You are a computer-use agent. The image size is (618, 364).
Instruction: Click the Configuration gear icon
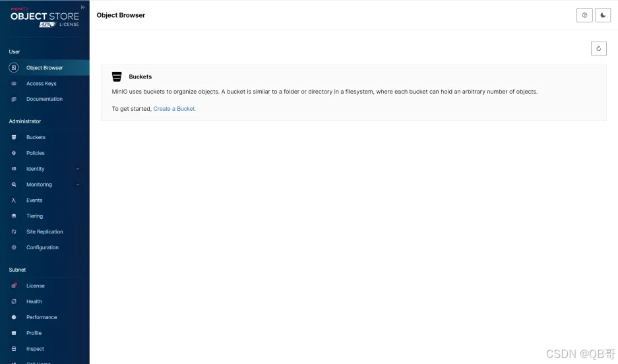pos(14,248)
